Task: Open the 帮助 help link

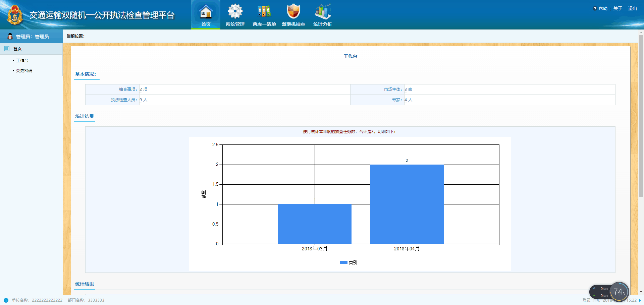Action: (x=603, y=9)
